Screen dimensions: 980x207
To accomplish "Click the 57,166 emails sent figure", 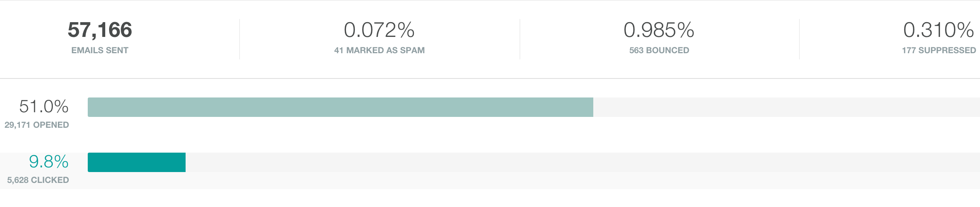I will (100, 30).
